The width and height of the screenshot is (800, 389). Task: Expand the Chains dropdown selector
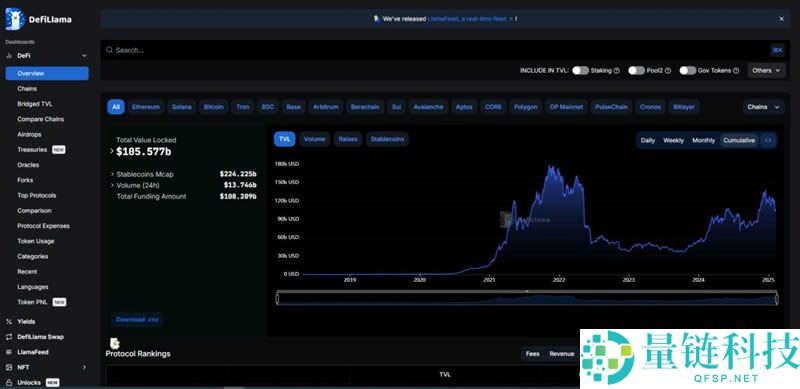pos(763,107)
